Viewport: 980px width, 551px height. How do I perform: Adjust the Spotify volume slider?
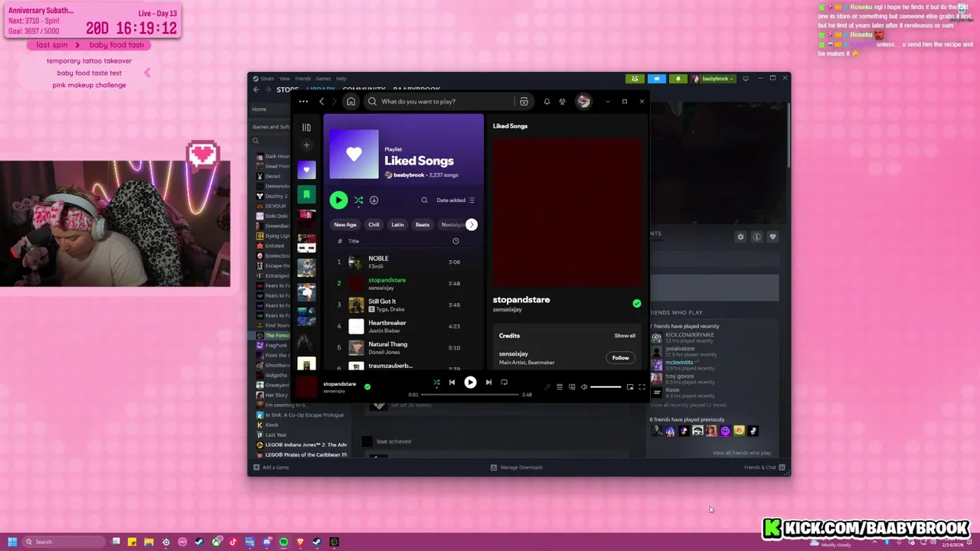click(x=606, y=387)
